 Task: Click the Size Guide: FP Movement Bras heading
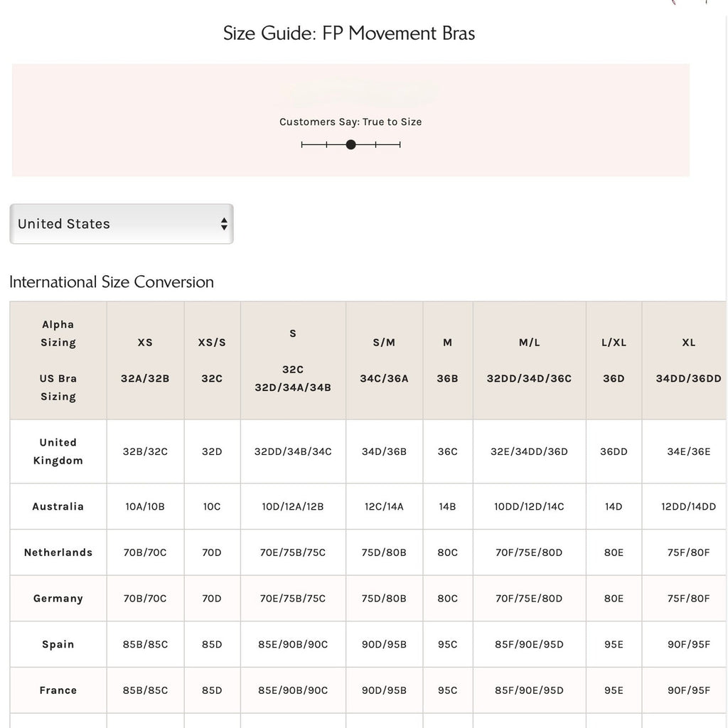pos(349,33)
